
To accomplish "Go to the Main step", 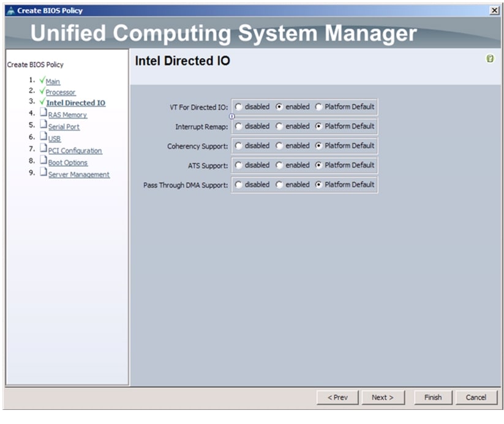I will 53,81.
